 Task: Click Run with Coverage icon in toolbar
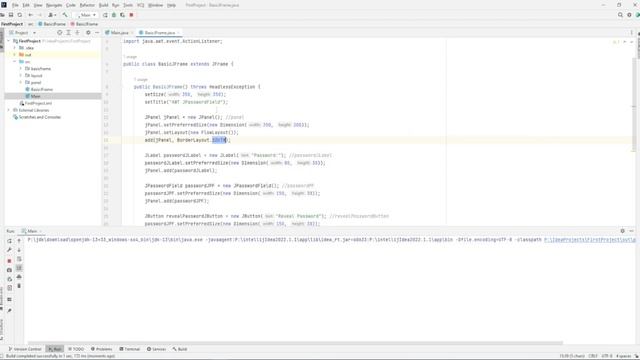122,15
